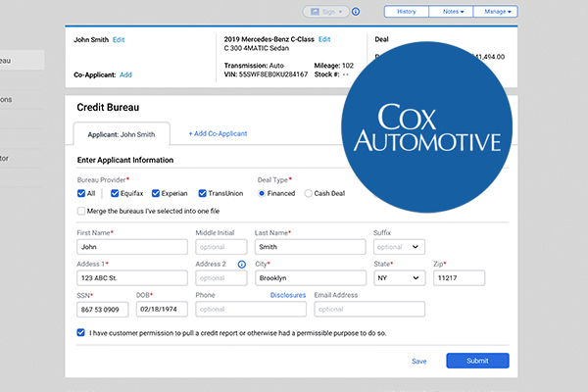Click the Address 2 optional field
Screen dimensions: 588x392
(x=221, y=278)
